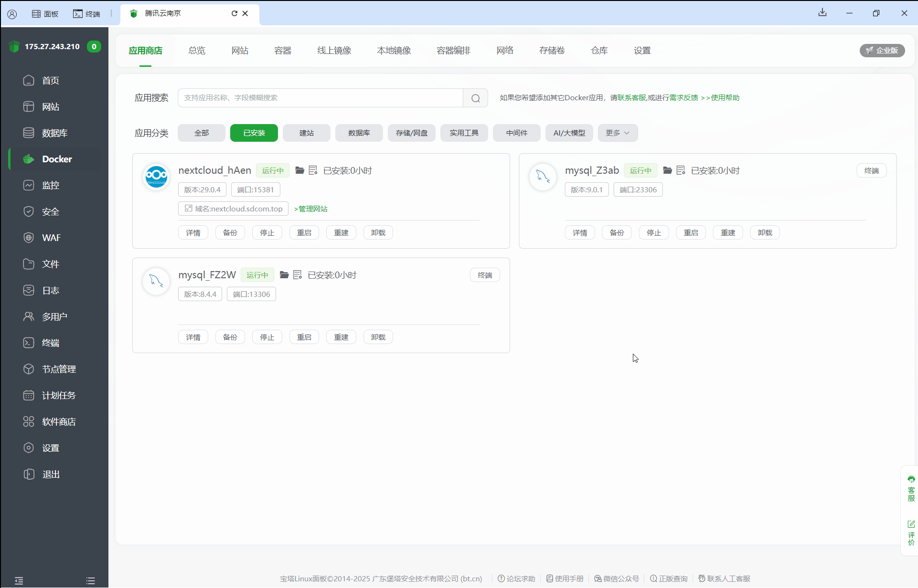918x588 pixels.
Task: Switch to the 线上镜像 tab
Action: pos(334,51)
